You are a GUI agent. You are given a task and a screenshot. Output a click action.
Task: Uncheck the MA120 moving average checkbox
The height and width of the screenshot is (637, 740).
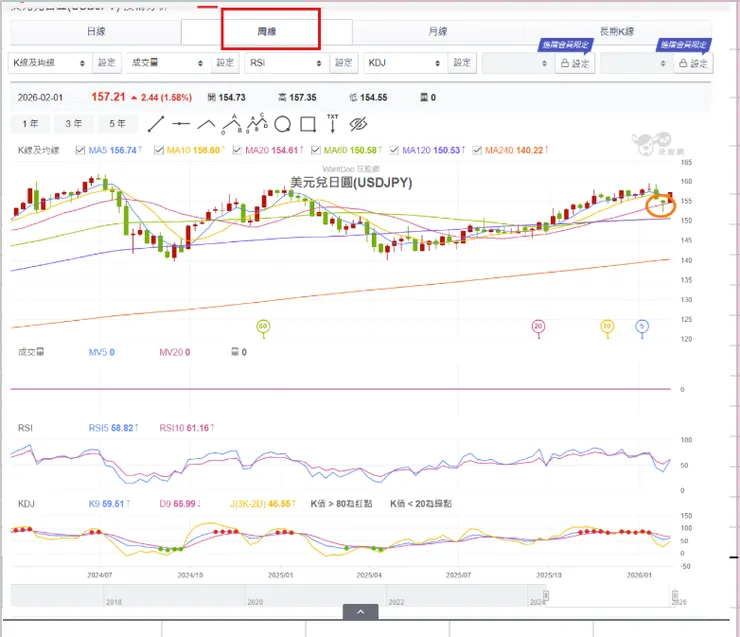tap(394, 150)
